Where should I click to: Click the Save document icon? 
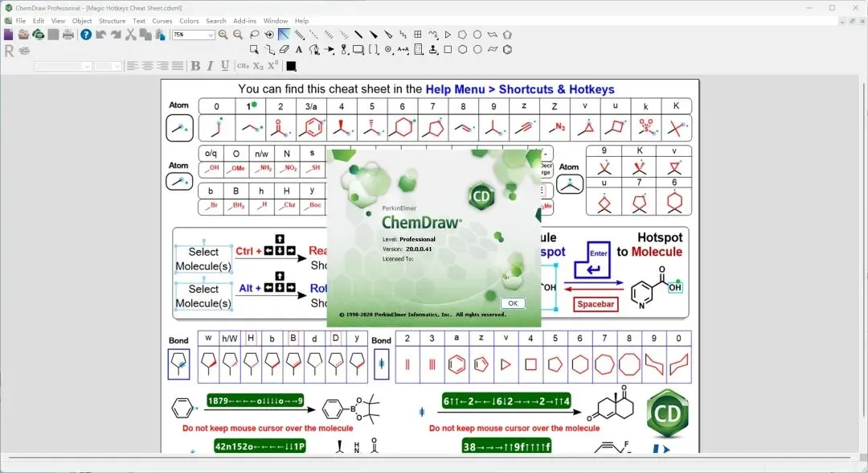(53, 35)
